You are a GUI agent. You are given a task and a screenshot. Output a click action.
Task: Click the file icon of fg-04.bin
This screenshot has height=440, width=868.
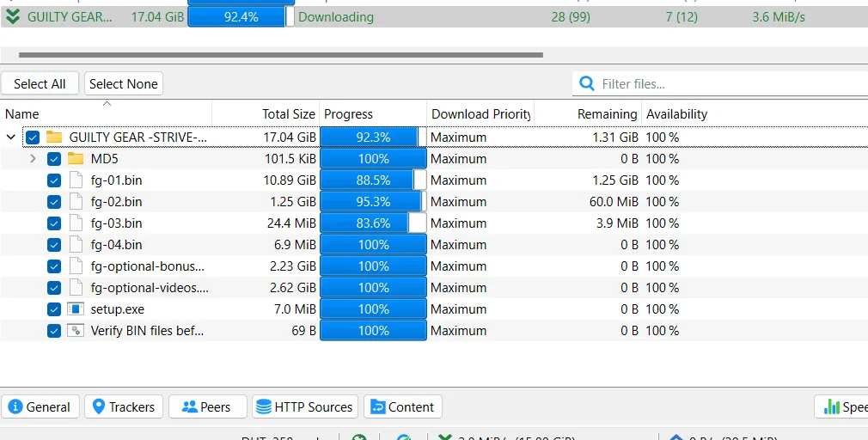click(76, 245)
